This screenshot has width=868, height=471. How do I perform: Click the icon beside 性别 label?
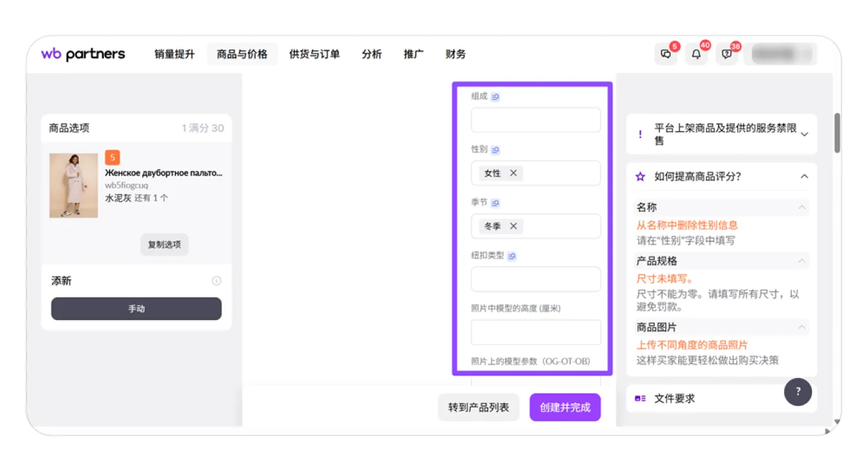pyautogui.click(x=495, y=150)
